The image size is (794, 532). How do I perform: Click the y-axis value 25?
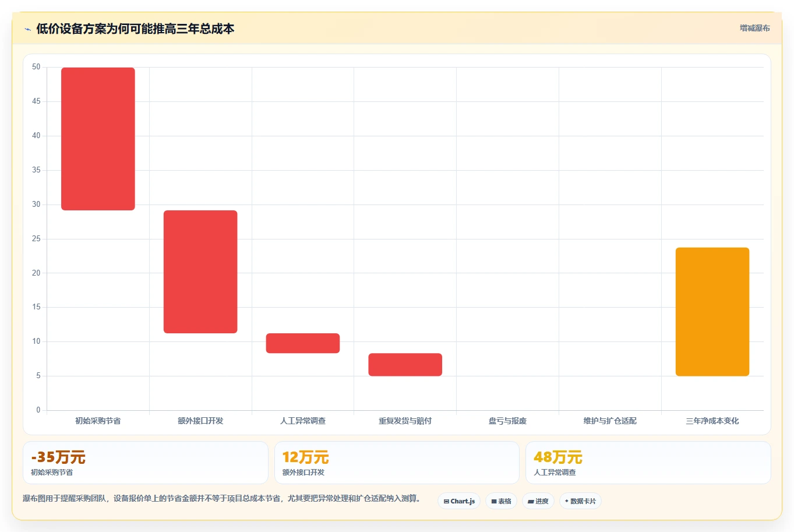point(36,238)
